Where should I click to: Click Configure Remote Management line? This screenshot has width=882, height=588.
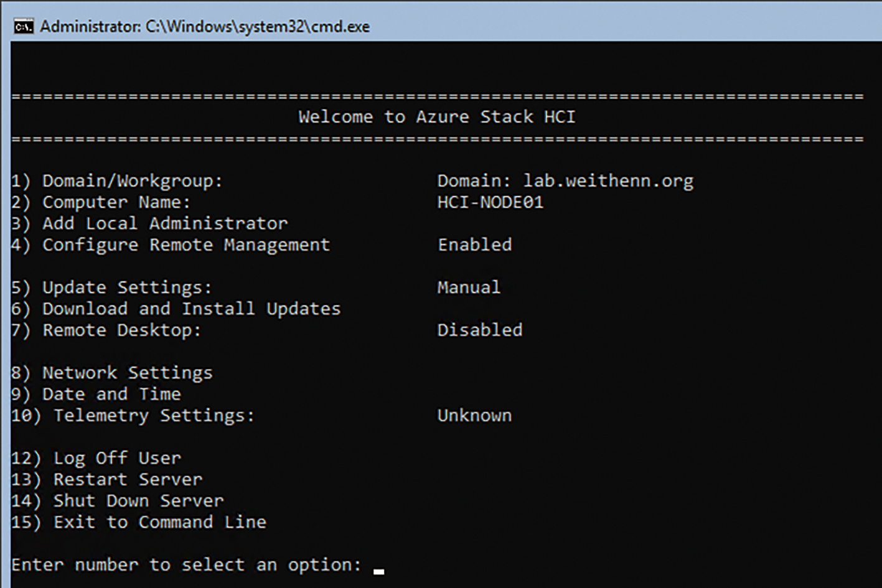(171, 245)
